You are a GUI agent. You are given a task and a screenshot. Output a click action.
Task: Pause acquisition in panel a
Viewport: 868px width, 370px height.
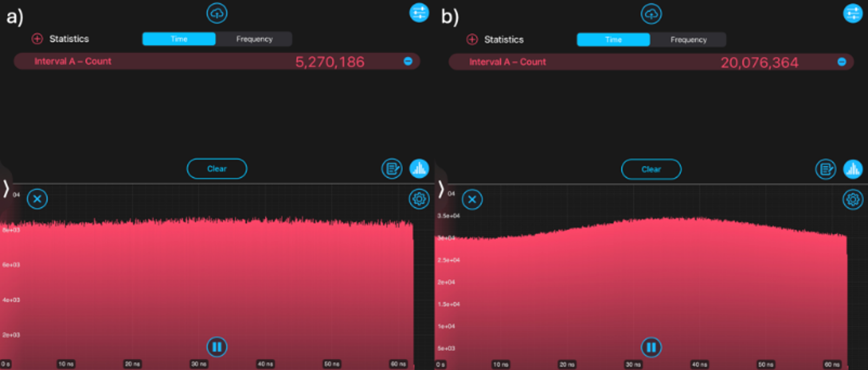click(217, 347)
